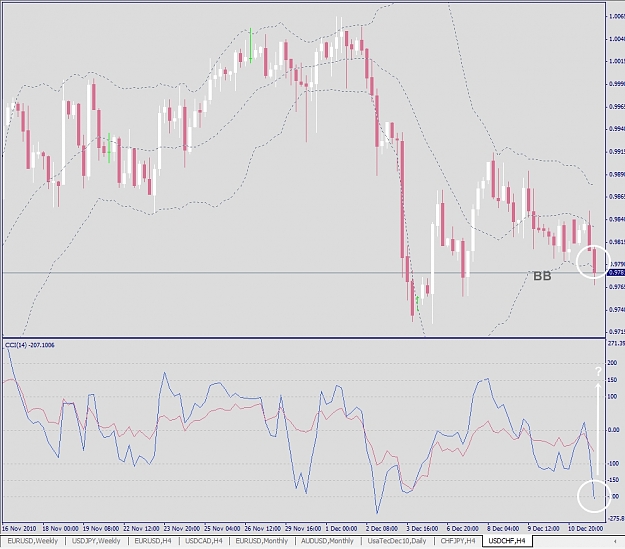Click the 22 Nov 12:00 time label
Image resolution: width=625 pixels, height=549 pixels.
pos(141,528)
